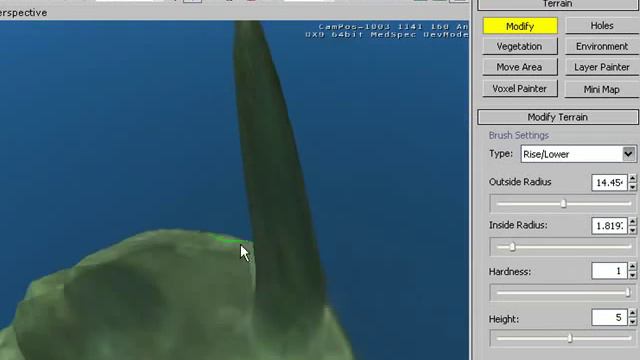This screenshot has width=640, height=360.
Task: Decrease Height with spinner down arrow
Action: click(633, 322)
